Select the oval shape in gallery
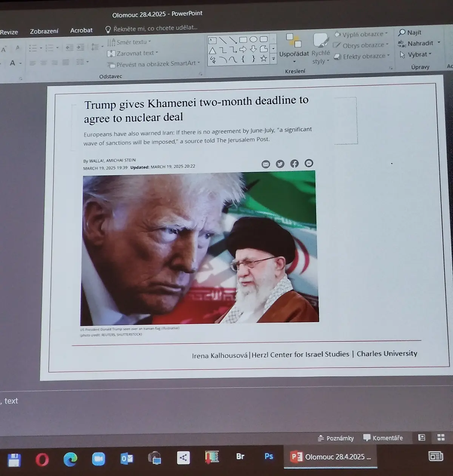Screen dimensions: 453x476 pos(253,39)
